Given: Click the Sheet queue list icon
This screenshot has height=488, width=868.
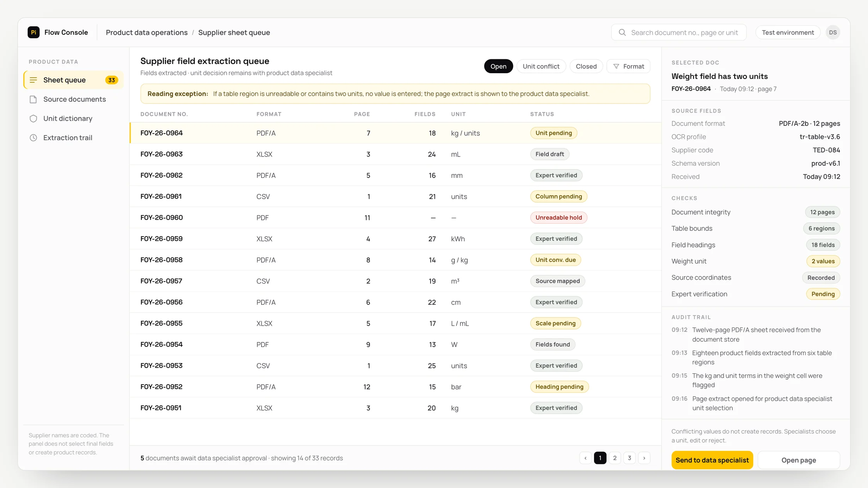Looking at the screenshot, I should (33, 80).
